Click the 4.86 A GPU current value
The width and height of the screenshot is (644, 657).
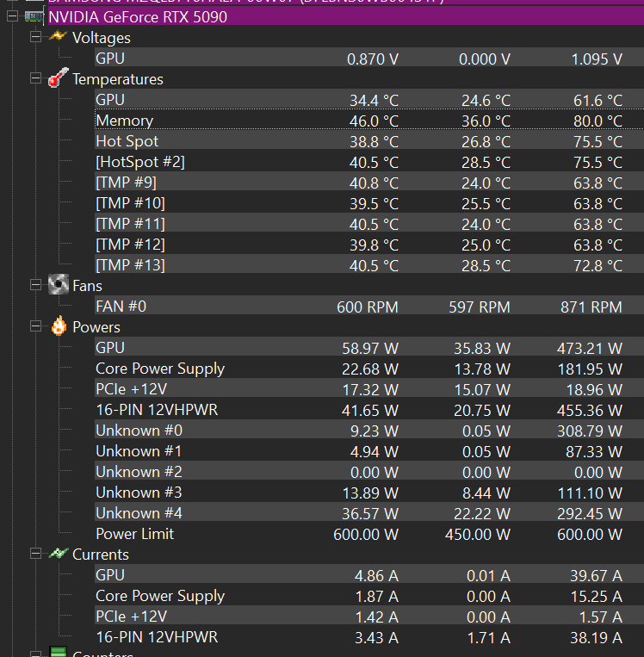(376, 576)
